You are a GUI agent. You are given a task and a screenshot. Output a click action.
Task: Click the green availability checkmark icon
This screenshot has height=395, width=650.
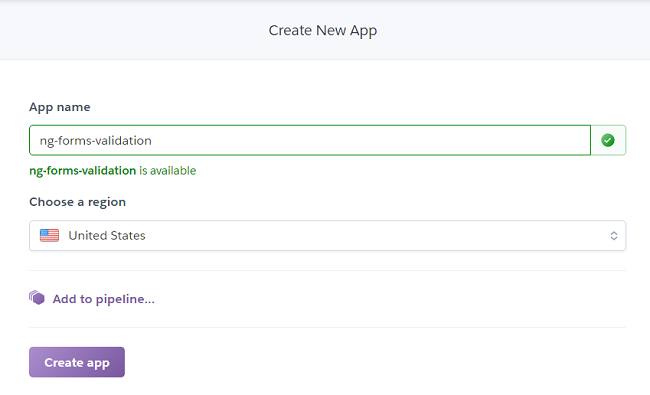pyautogui.click(x=608, y=141)
